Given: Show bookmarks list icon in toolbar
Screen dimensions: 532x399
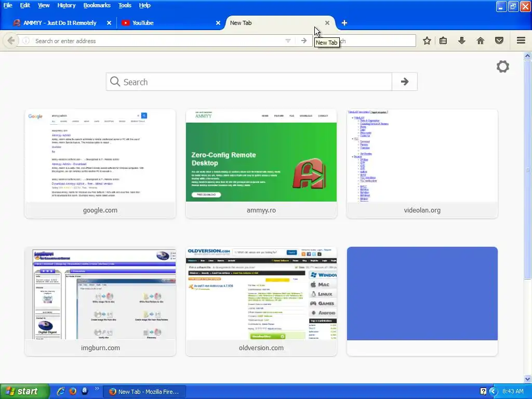Looking at the screenshot, I should [443, 41].
